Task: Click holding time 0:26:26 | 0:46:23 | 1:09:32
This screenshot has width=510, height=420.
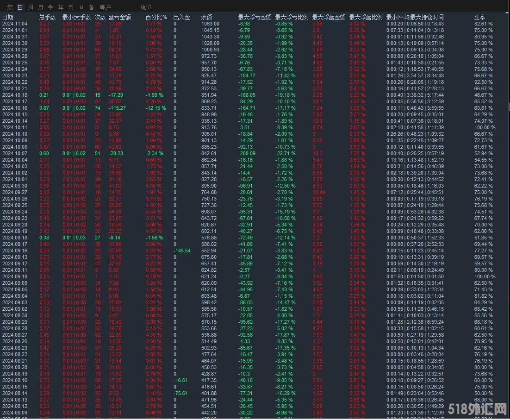Action: coord(415,134)
